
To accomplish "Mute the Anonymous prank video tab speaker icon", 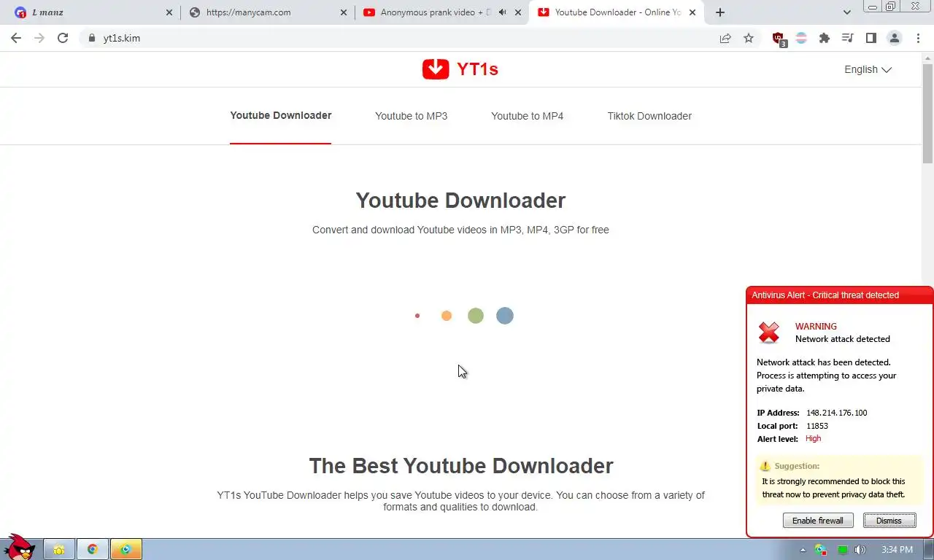I will pos(502,12).
